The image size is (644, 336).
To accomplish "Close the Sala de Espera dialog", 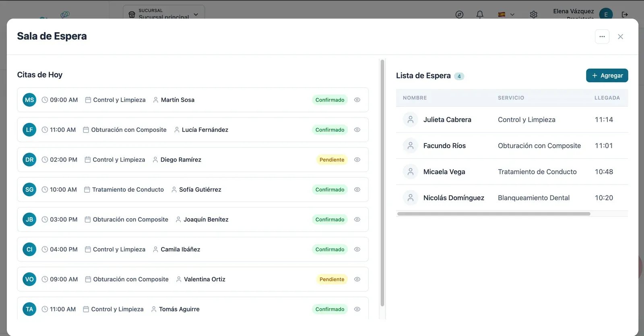I will pos(621,37).
